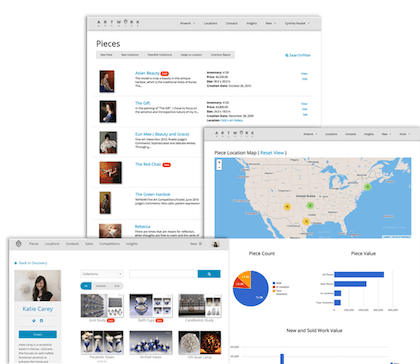Click the yellow cluster marker over Texas
This screenshot has height=364, width=420.
pyautogui.click(x=306, y=221)
